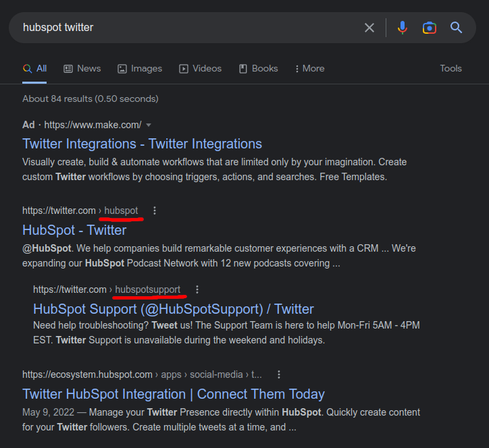Submit search with the magnifying glass icon
Image resolution: width=489 pixels, height=448 pixels.
click(456, 28)
